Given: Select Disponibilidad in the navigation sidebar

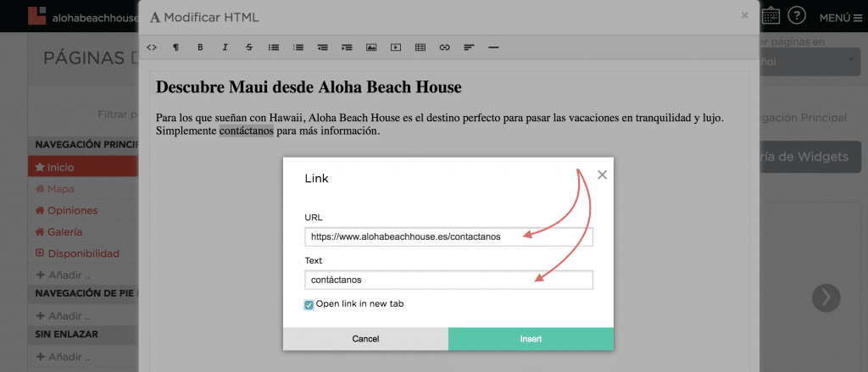Looking at the screenshot, I should (82, 253).
